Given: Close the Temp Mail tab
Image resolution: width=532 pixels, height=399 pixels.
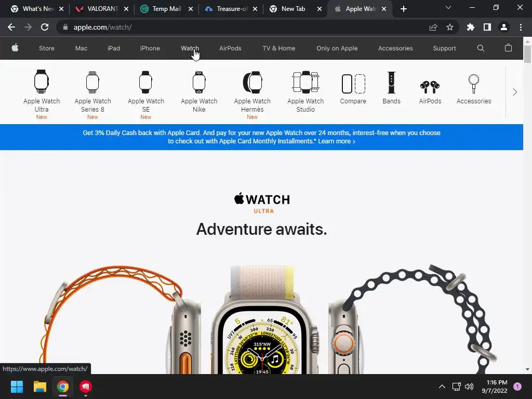Looking at the screenshot, I should point(191,9).
